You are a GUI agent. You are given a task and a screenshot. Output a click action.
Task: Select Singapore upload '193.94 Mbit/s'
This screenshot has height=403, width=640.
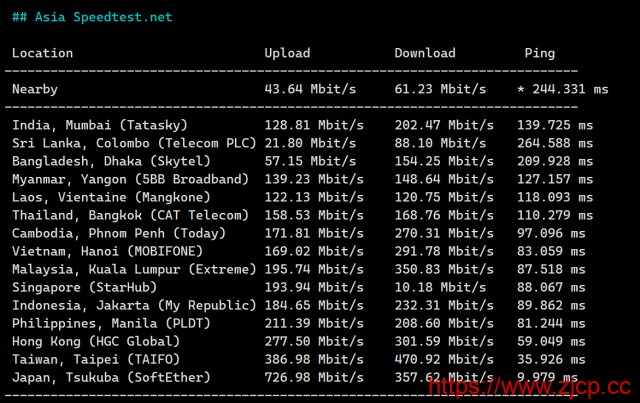coord(314,287)
